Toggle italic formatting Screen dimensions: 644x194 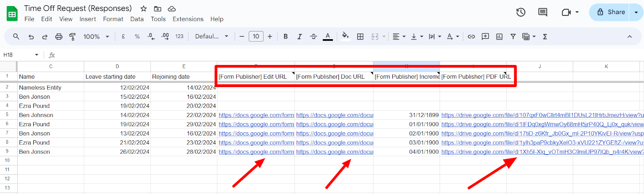(299, 36)
